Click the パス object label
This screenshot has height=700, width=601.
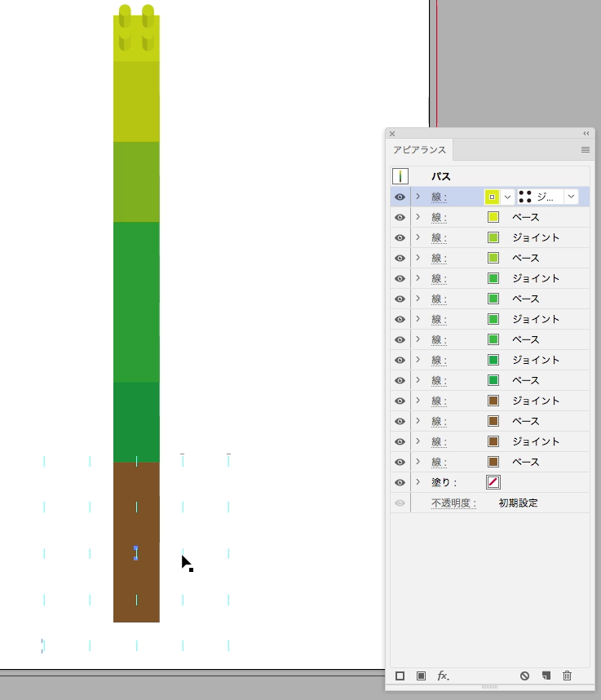click(441, 177)
